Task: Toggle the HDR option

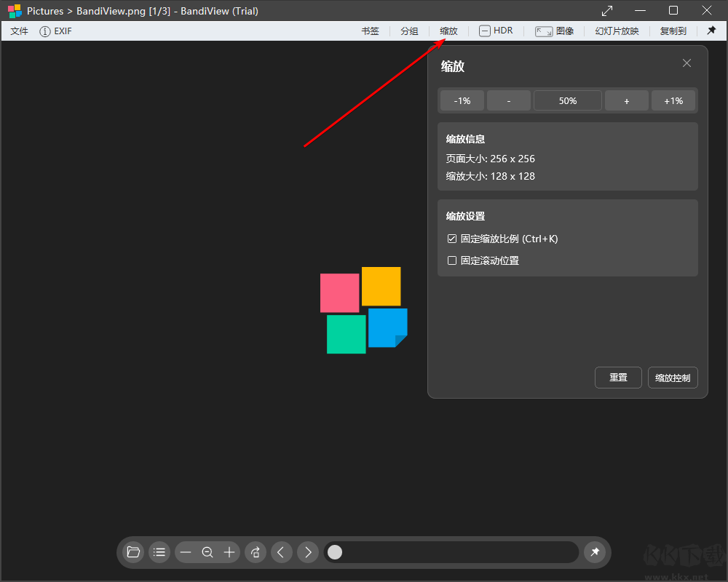Action: 496,31
